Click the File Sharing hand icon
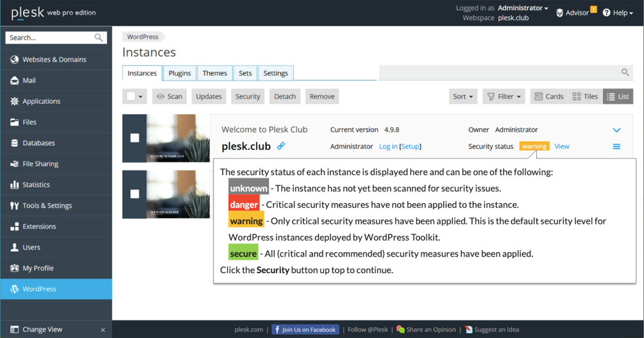 (14, 164)
